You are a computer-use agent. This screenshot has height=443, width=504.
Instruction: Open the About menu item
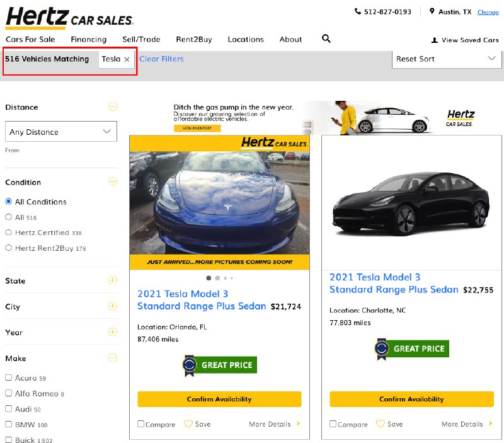(291, 39)
